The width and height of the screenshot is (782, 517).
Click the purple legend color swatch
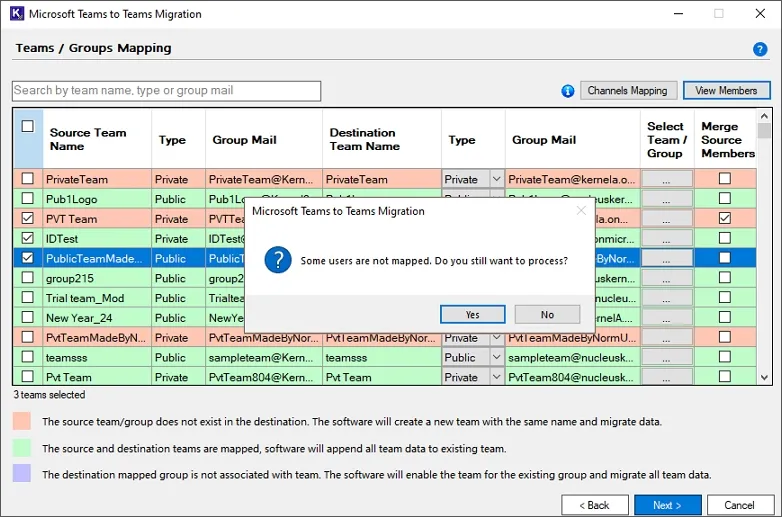coord(22,473)
